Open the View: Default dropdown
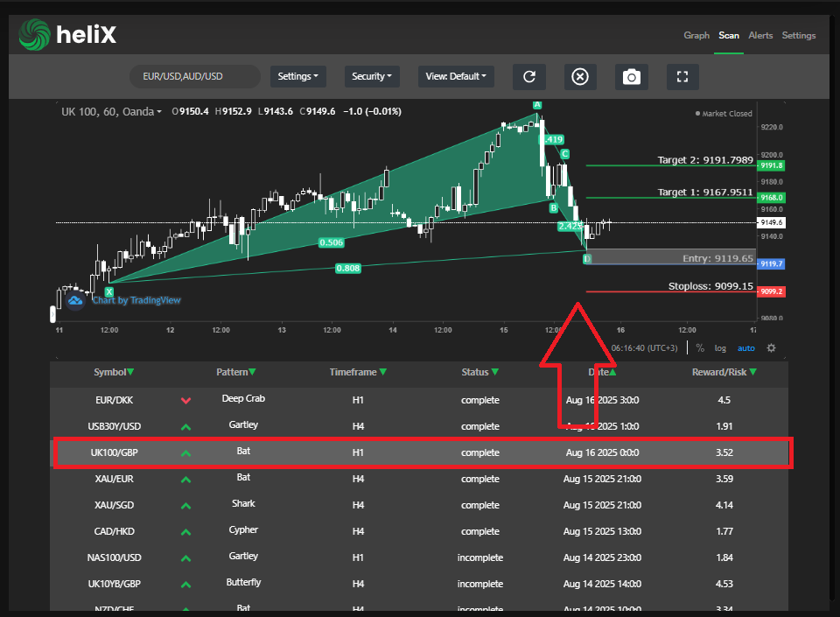The width and height of the screenshot is (840, 617). click(x=456, y=76)
